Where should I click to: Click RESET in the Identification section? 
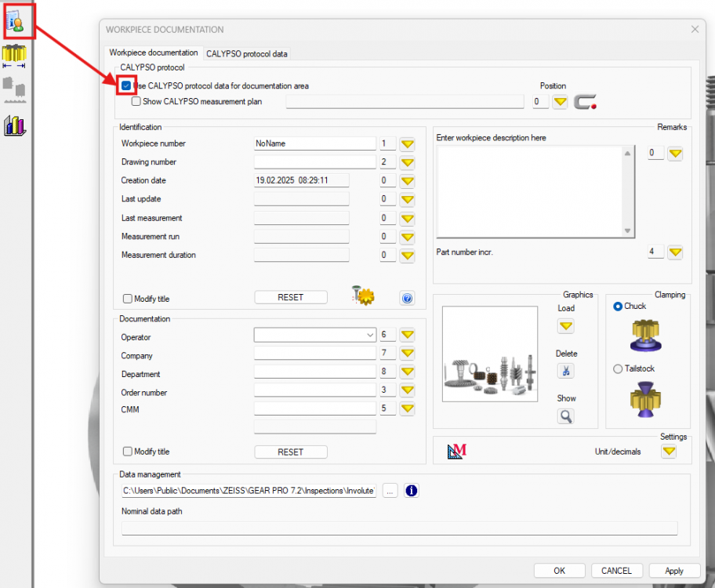point(291,298)
